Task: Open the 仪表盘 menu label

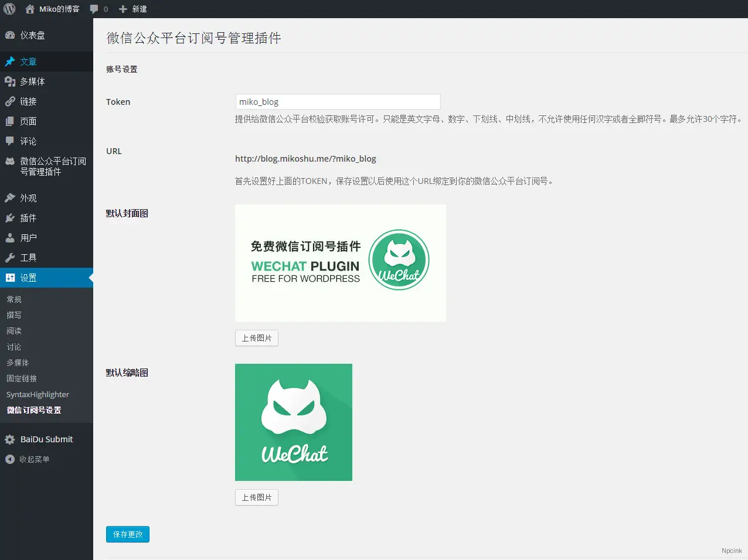Action: (32, 35)
